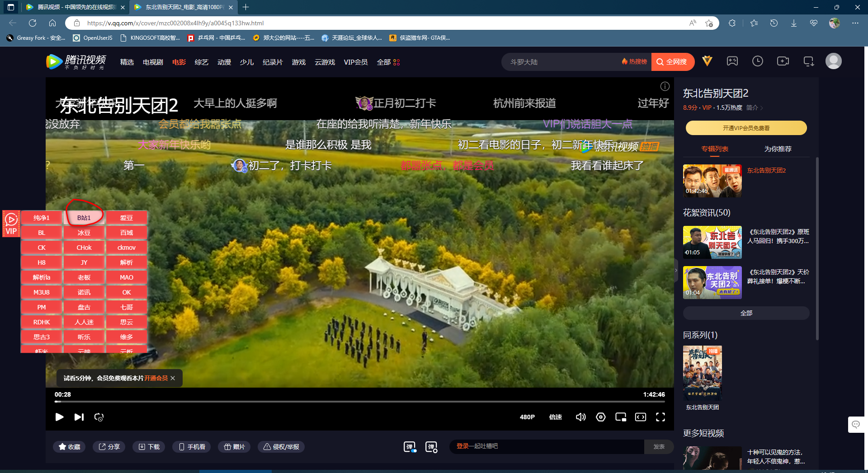
Task: Go to 综艺 section
Action: pyautogui.click(x=202, y=62)
